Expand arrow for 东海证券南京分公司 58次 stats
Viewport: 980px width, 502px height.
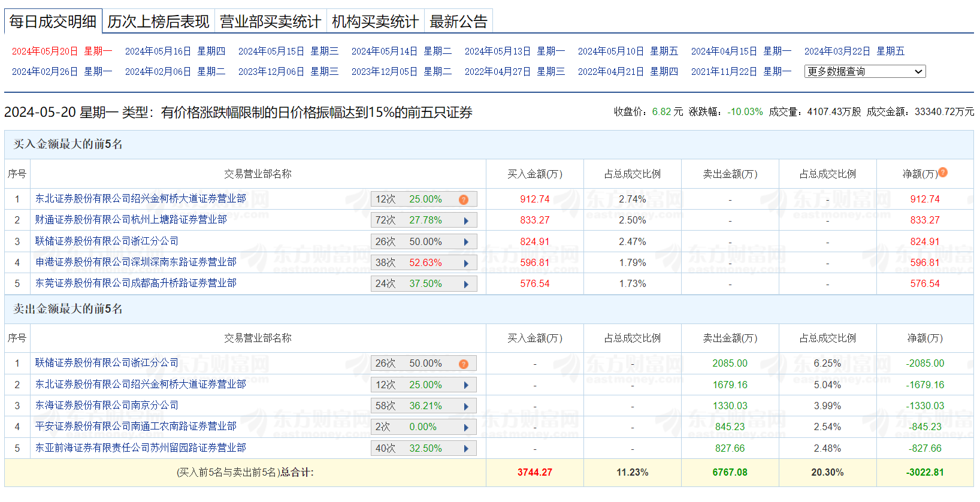tap(466, 407)
